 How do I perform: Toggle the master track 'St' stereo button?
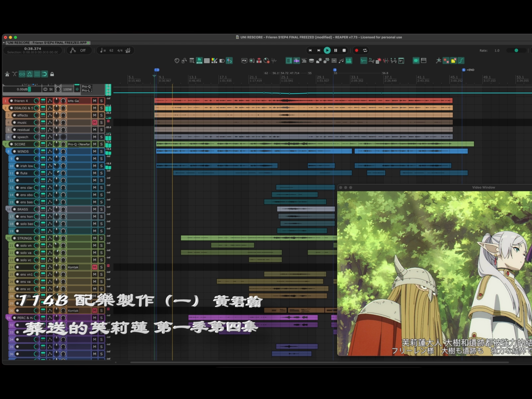48,89
